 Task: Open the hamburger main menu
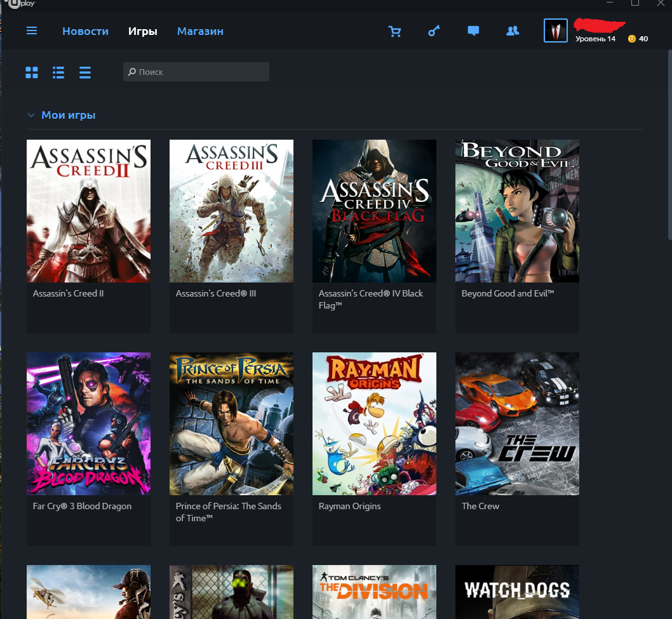click(32, 31)
